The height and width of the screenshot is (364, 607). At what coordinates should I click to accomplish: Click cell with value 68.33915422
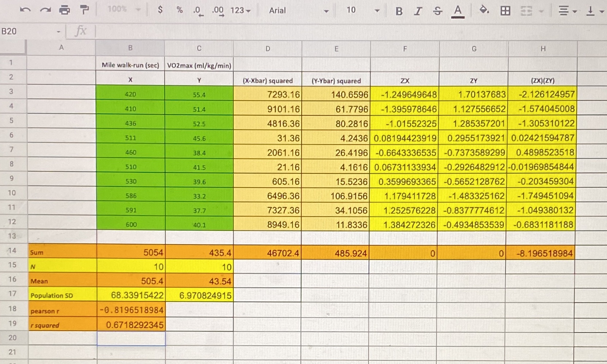[131, 295]
